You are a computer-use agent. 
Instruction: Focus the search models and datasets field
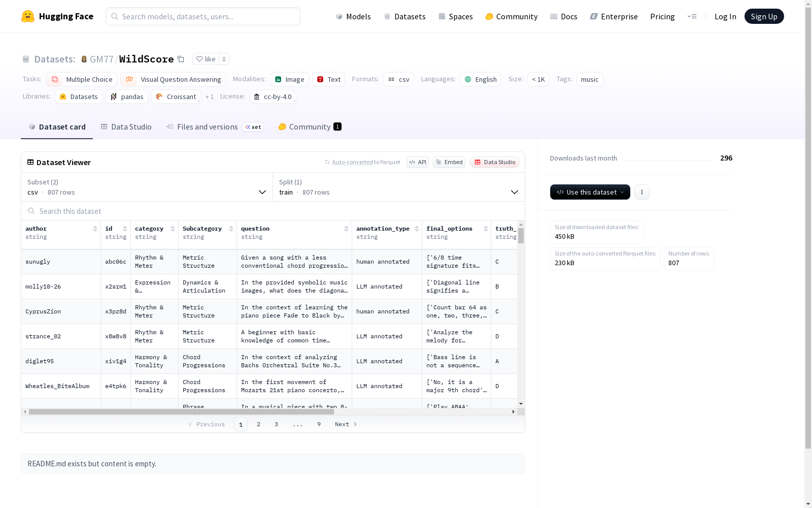click(x=203, y=16)
